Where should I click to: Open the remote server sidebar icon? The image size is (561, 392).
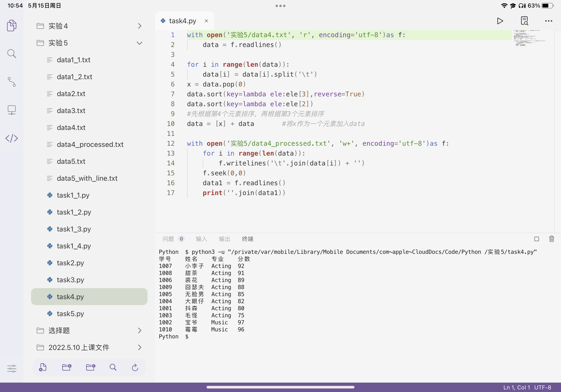click(x=12, y=110)
